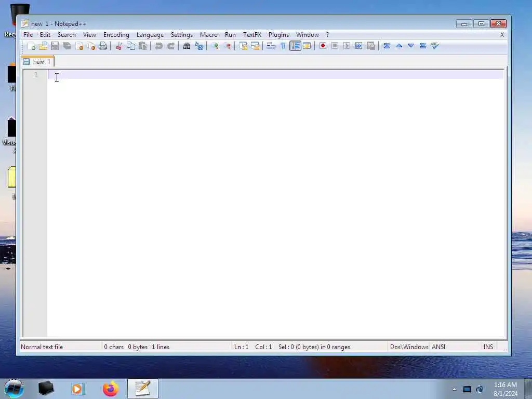
Task: Run spell check ABC icon
Action: 435,46
